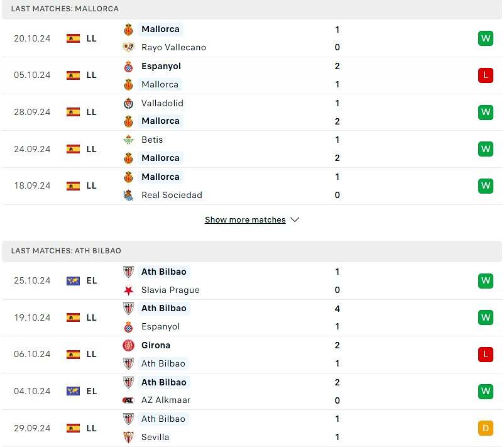The width and height of the screenshot is (504, 447).
Task: Click the Espanyol crest in the 05.10.24 match
Action: pos(128,66)
